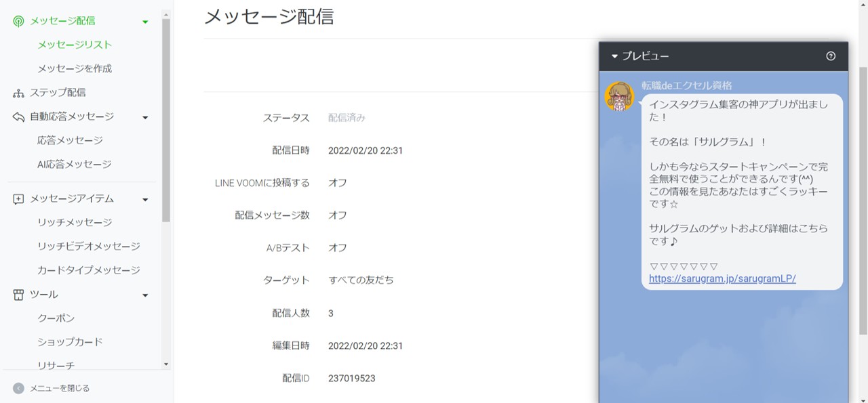Open クーポン menu item
The image size is (868, 403).
[x=56, y=318]
